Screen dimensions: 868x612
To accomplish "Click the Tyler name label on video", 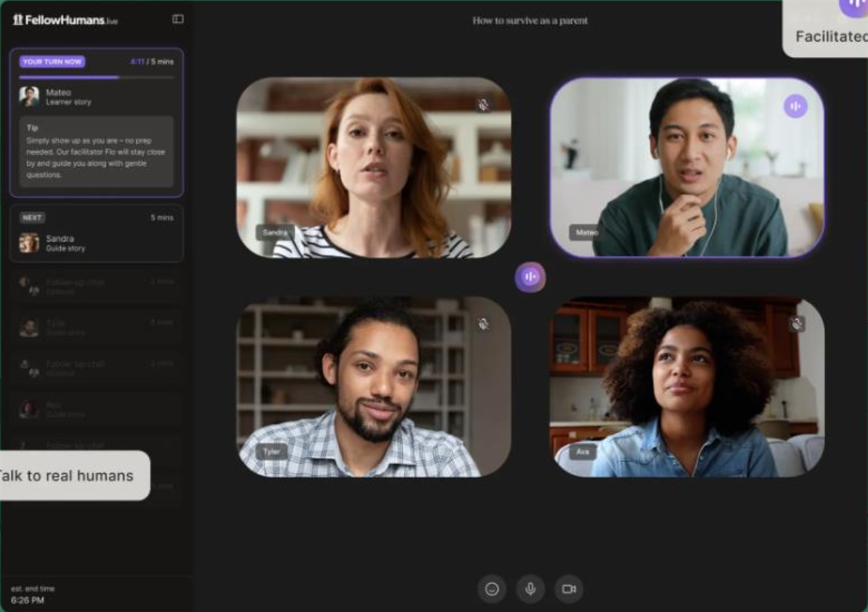I will [x=271, y=452].
